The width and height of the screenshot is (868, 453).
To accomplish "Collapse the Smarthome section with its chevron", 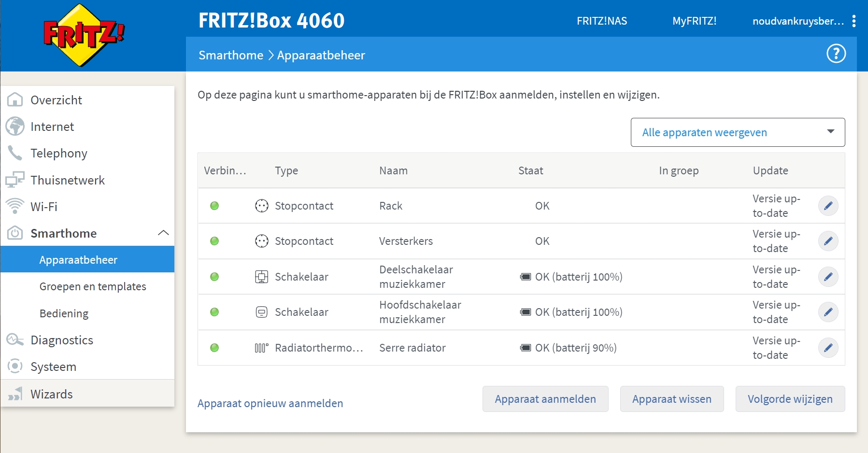I will point(164,233).
